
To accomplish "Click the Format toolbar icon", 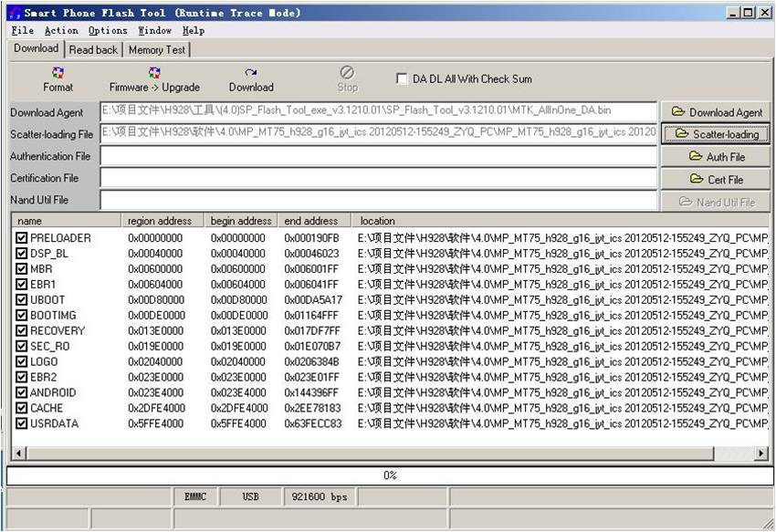I will (x=58, y=73).
